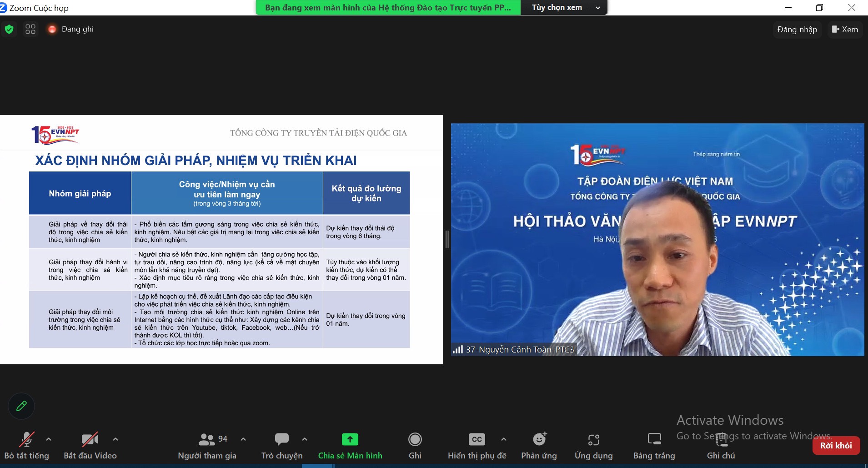This screenshot has height=468, width=868.
Task: Expand caption options arrow beside Hiển thị phụ đề
Action: click(x=504, y=439)
